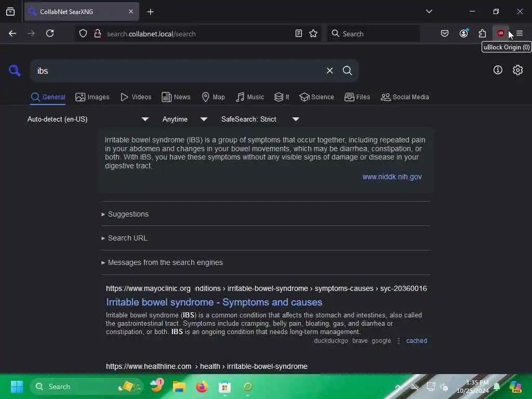List all tabs with the chevron

429,11
